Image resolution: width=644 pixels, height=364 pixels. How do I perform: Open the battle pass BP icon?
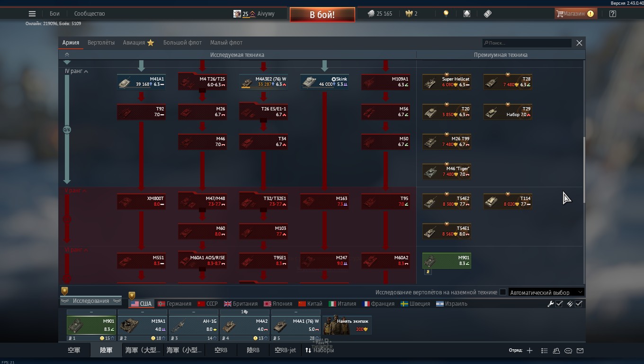(x=488, y=14)
